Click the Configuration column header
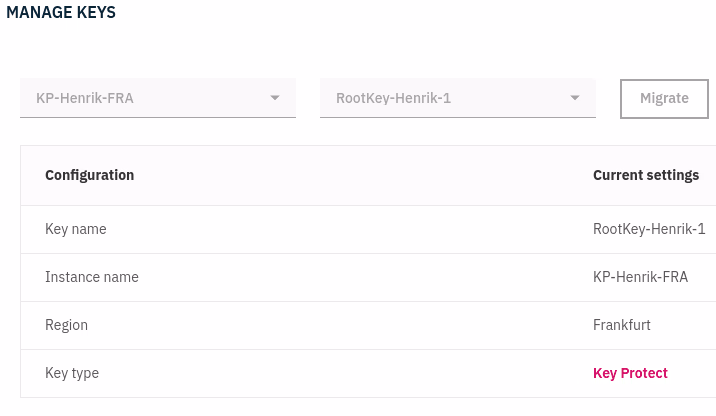Screen dimensions: 716x416 pos(89,175)
